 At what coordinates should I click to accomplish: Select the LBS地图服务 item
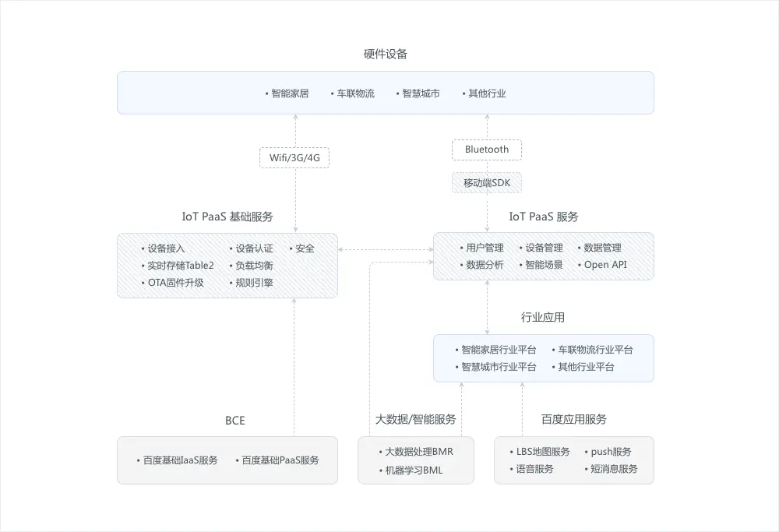pos(542,452)
